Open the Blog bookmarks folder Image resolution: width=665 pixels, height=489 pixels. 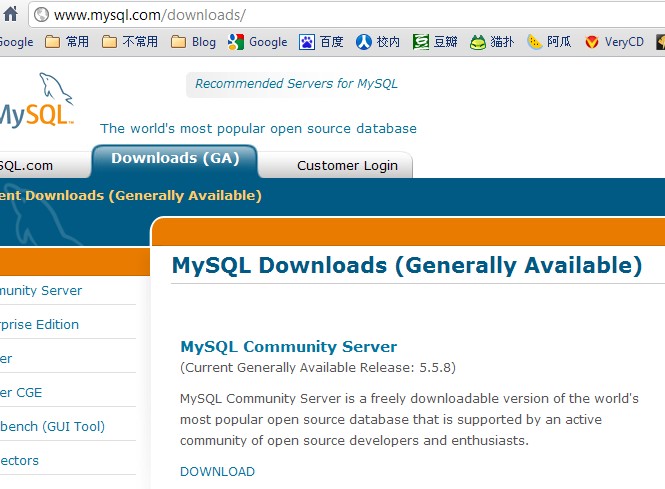(x=194, y=42)
